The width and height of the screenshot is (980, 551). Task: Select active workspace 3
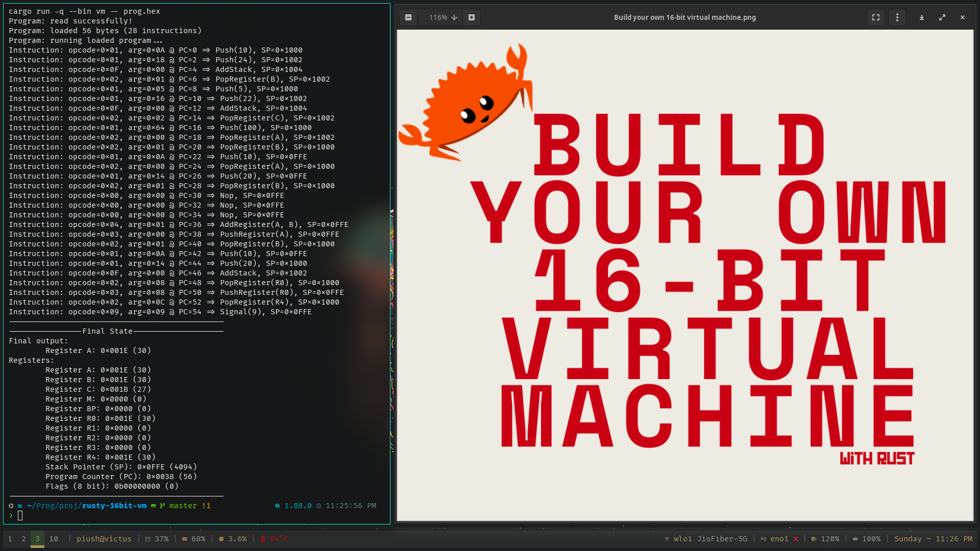tap(37, 539)
